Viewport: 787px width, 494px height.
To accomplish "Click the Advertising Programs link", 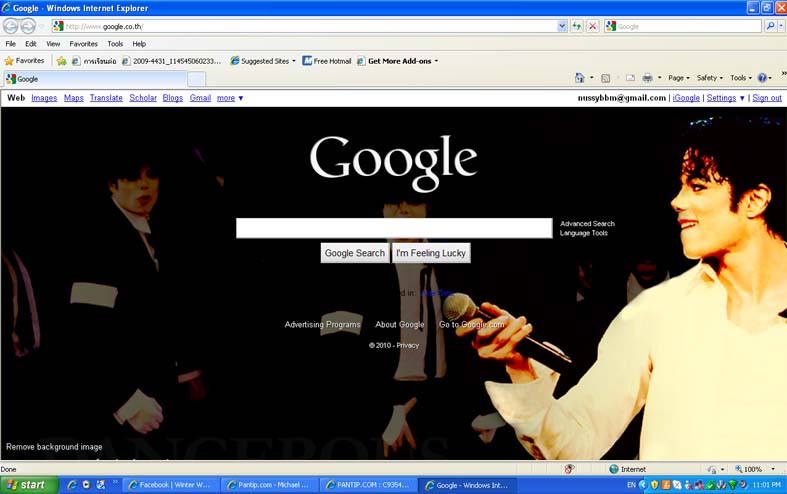I will 323,324.
